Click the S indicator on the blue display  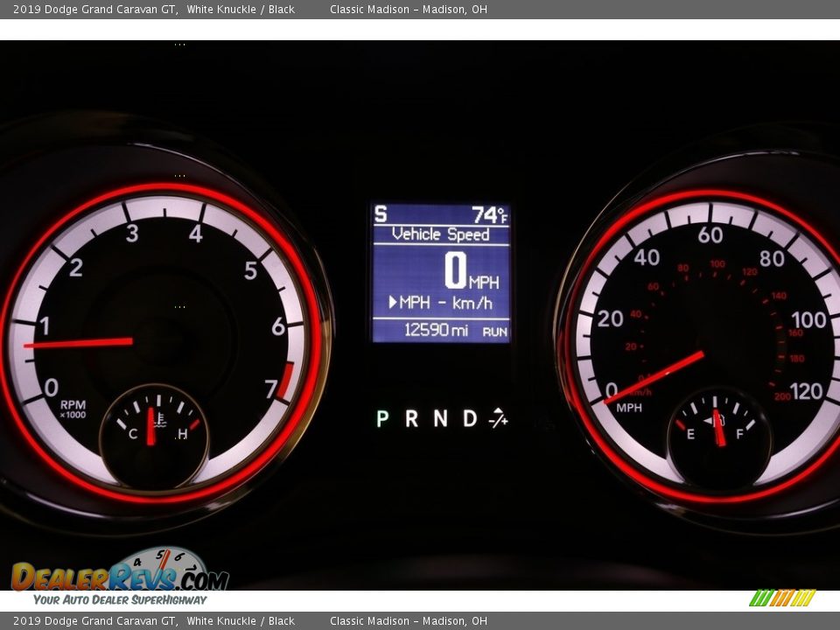point(381,214)
